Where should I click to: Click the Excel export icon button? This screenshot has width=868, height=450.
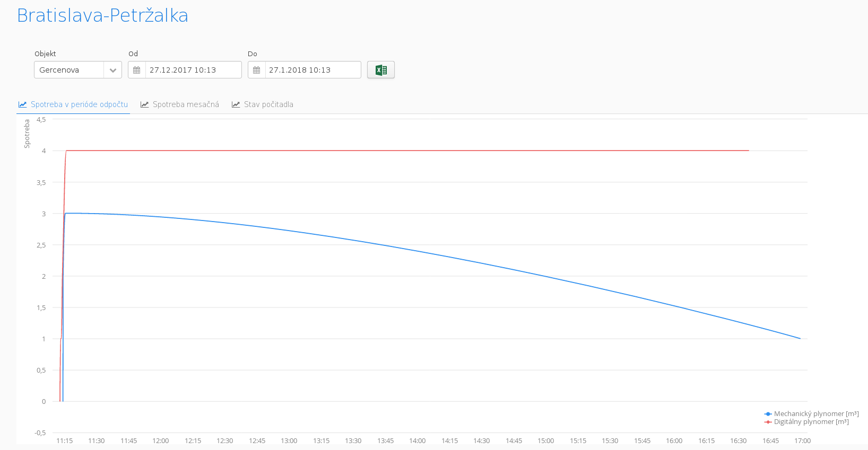(380, 70)
